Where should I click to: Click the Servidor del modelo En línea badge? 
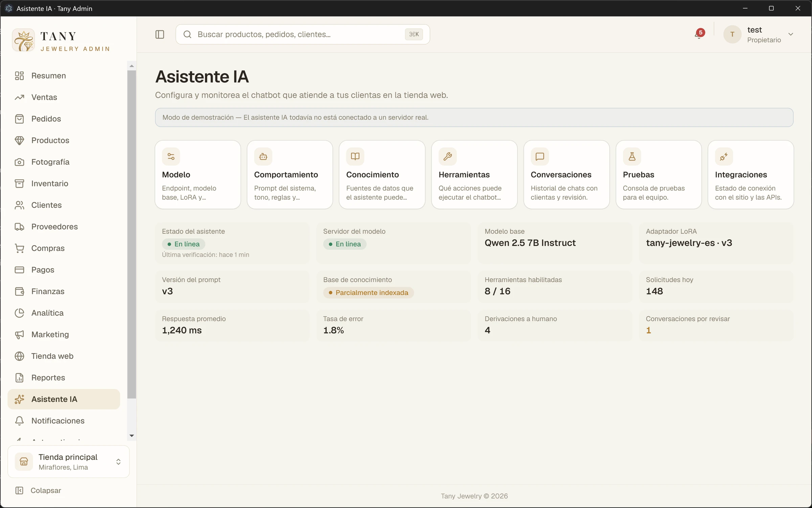click(344, 244)
